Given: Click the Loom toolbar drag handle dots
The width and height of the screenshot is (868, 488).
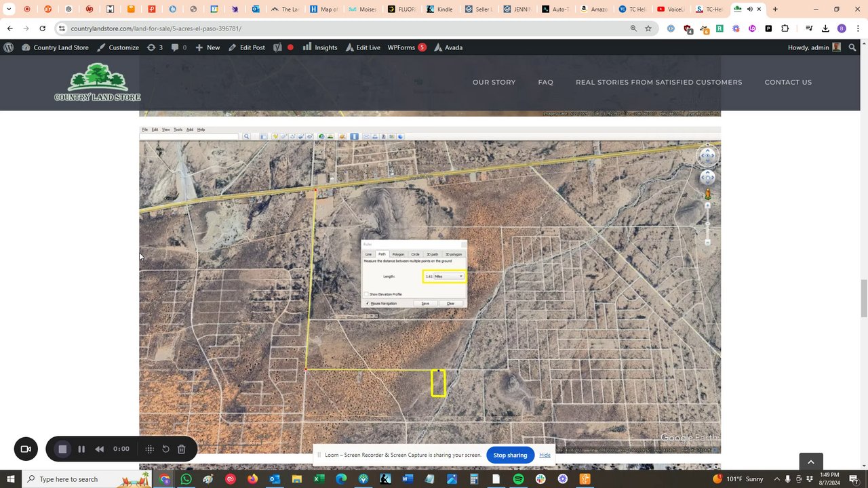Looking at the screenshot, I should coord(150,449).
